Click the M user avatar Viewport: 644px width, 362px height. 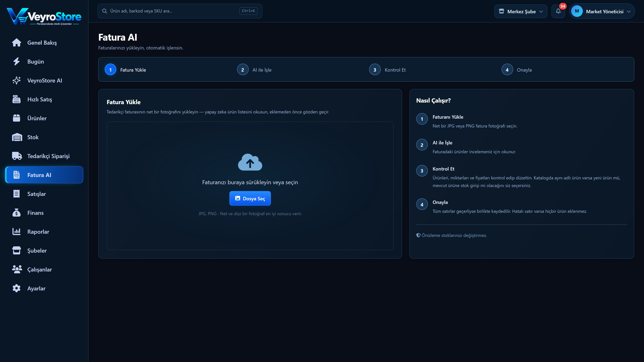(577, 11)
